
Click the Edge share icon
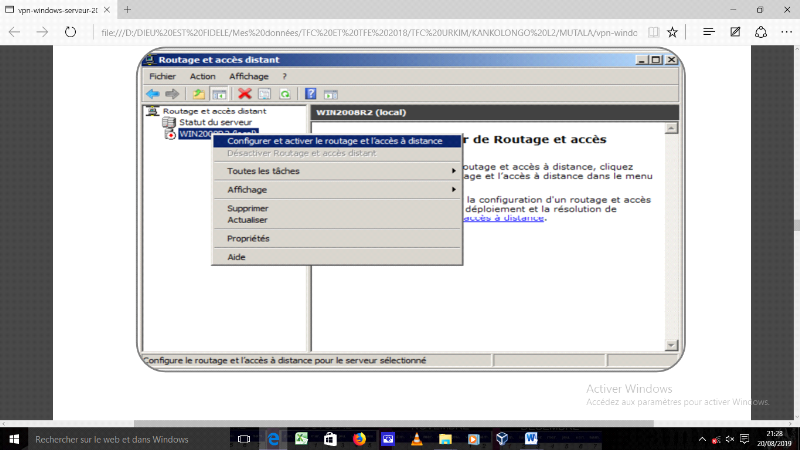click(x=761, y=32)
